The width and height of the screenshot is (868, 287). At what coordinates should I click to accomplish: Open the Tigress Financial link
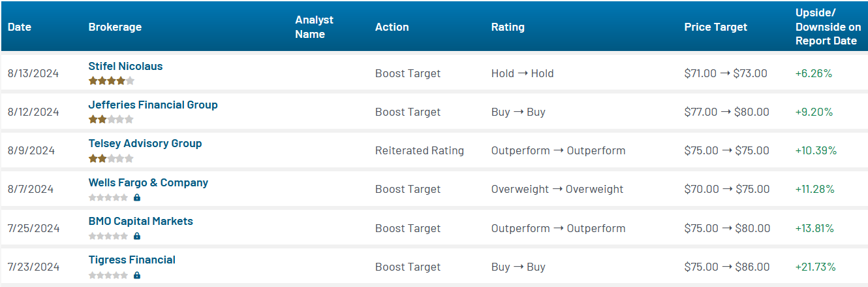tap(132, 260)
